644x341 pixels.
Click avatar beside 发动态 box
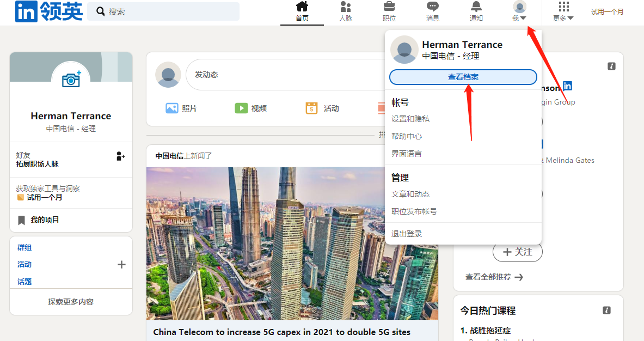[x=168, y=75]
